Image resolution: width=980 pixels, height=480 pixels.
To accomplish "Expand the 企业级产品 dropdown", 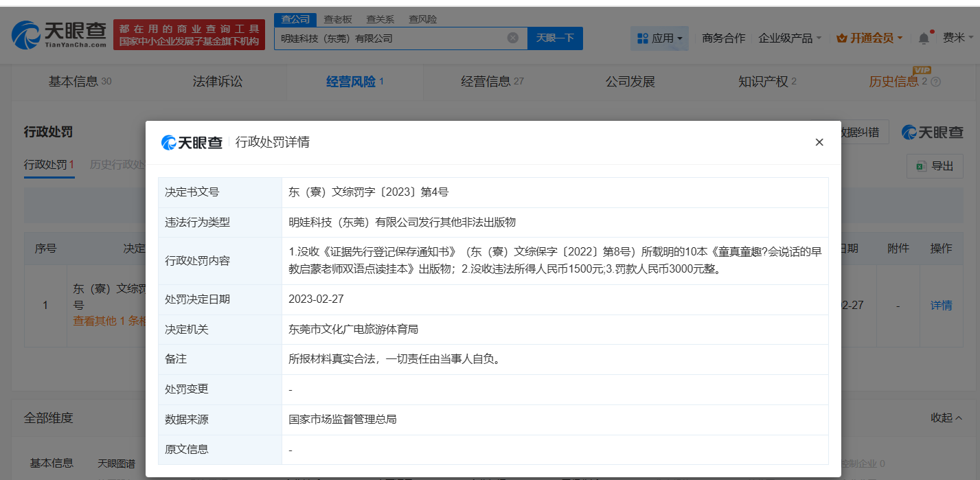I will (788, 39).
